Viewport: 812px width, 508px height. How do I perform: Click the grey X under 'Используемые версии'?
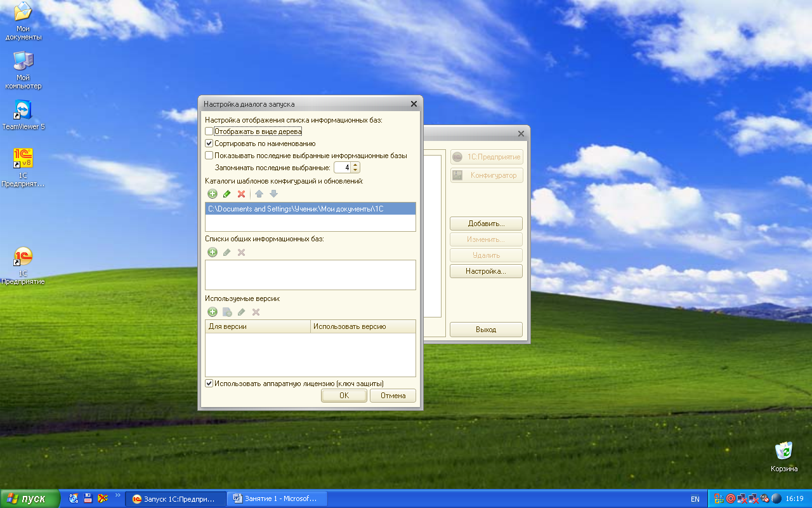coord(256,312)
